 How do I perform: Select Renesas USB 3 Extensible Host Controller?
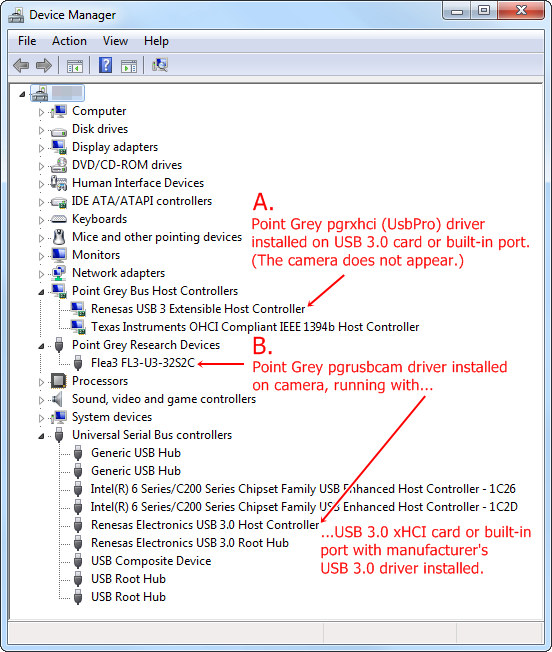coord(198,309)
